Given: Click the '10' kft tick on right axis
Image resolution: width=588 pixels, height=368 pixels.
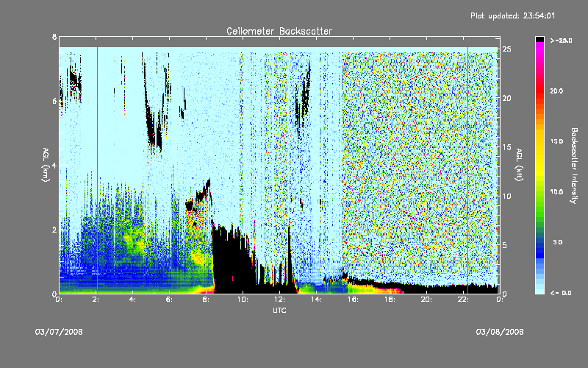Looking at the screenshot, I should (x=506, y=196).
